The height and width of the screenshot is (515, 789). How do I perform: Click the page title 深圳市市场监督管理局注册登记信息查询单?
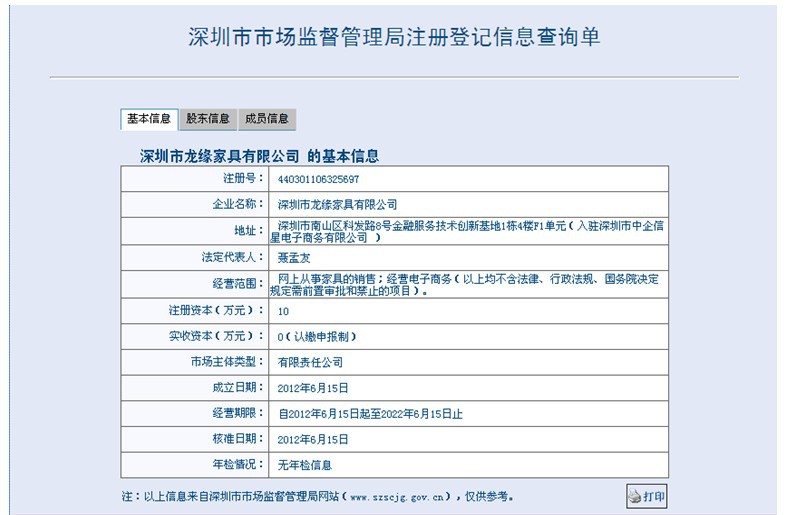click(394, 37)
